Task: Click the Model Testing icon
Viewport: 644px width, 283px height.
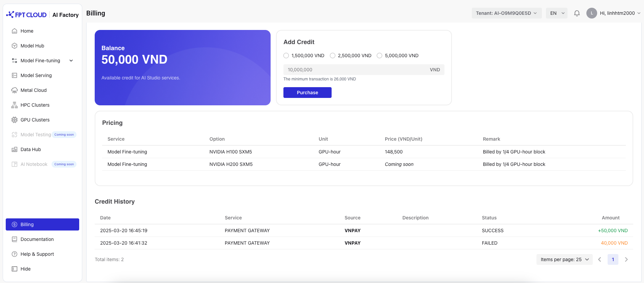Action: coord(14,135)
